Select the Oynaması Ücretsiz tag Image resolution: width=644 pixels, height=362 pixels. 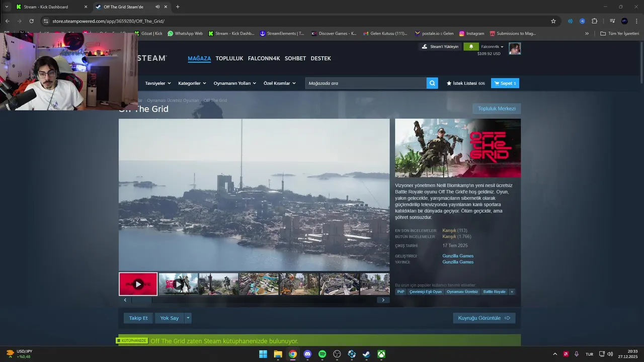[462, 292]
